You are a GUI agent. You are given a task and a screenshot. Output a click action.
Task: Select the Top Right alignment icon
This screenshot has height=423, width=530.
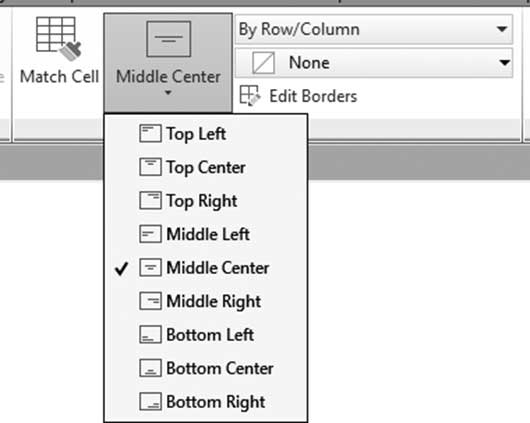(x=150, y=201)
